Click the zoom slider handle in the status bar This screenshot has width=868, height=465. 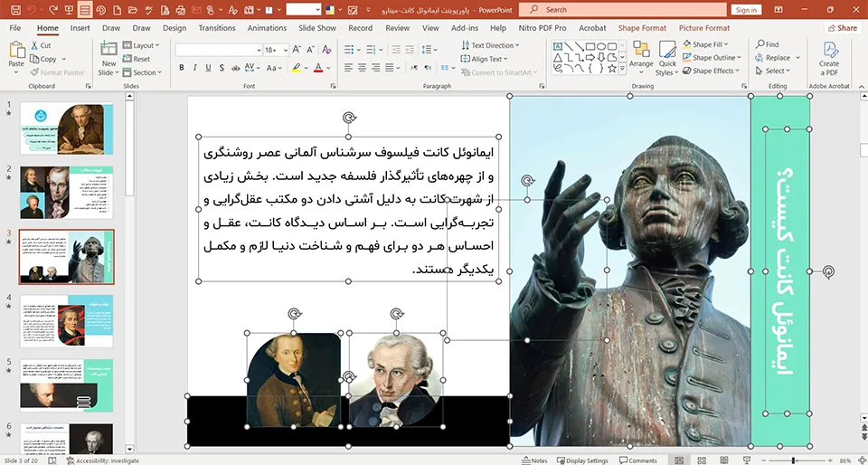[793, 460]
